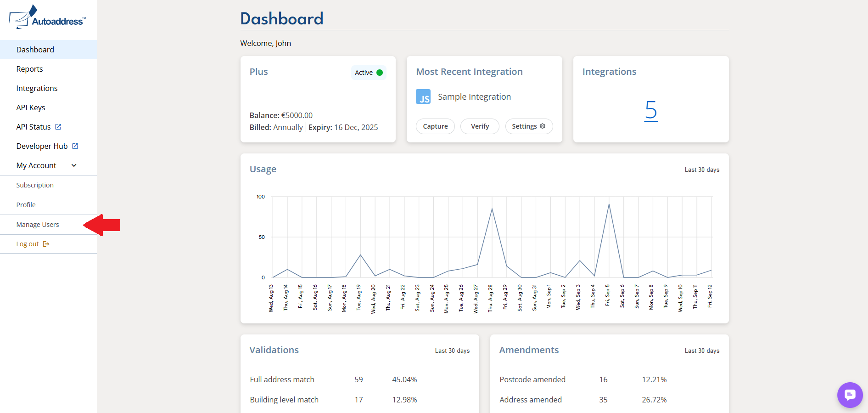868x413 pixels.
Task: Click the Autoaddress logo
Action: click(x=47, y=17)
